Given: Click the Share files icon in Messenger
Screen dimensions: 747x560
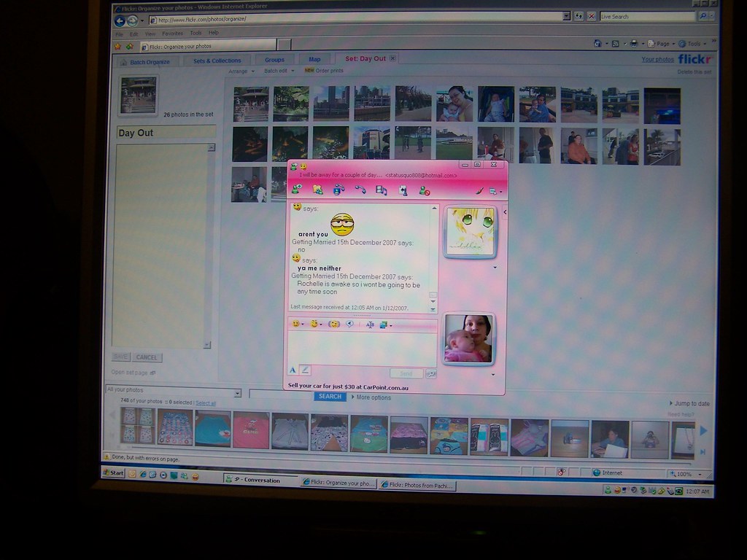Looking at the screenshot, I should point(318,190).
